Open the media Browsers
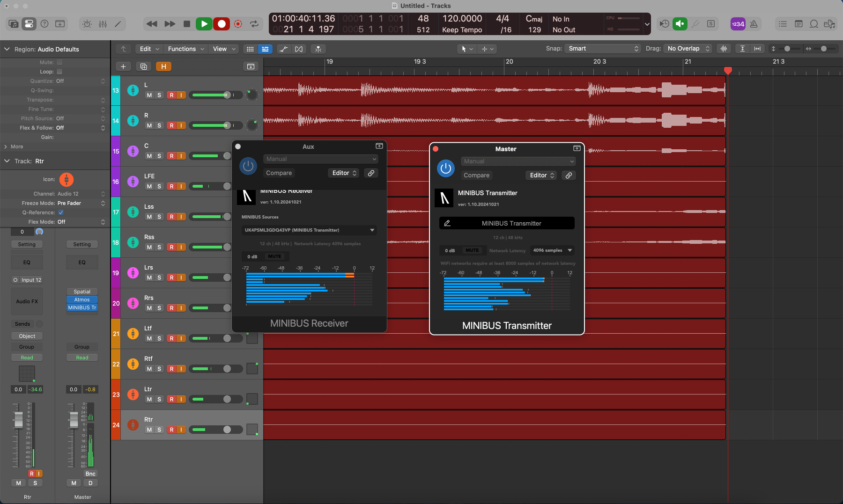The image size is (843, 504). [829, 24]
